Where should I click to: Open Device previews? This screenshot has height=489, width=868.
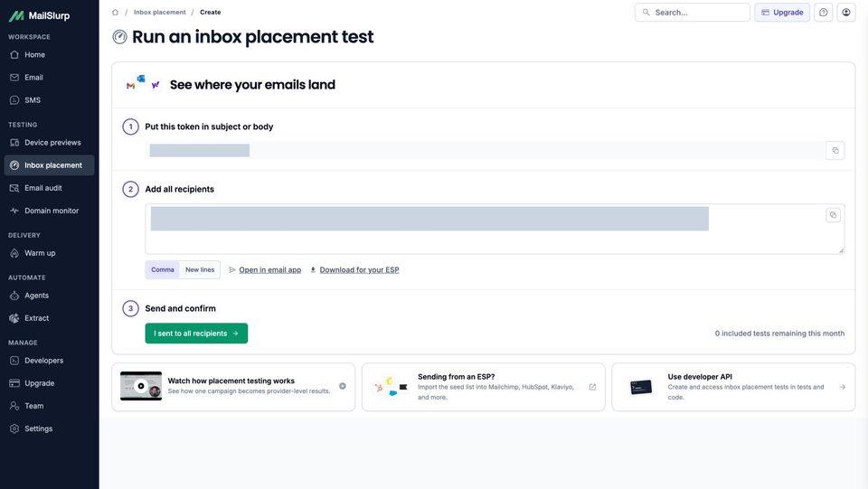coord(49,143)
